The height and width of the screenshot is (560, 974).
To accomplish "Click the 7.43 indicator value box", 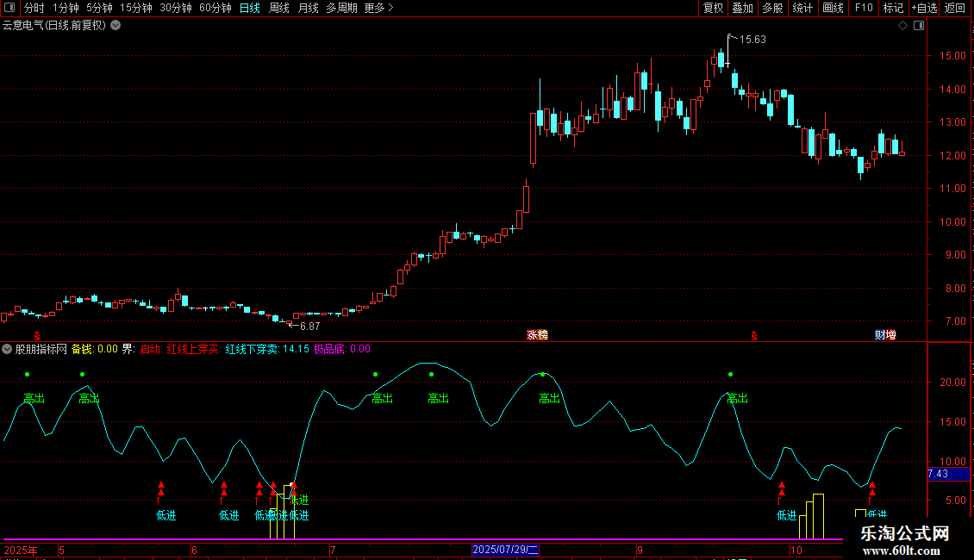I will pyautogui.click(x=948, y=474).
